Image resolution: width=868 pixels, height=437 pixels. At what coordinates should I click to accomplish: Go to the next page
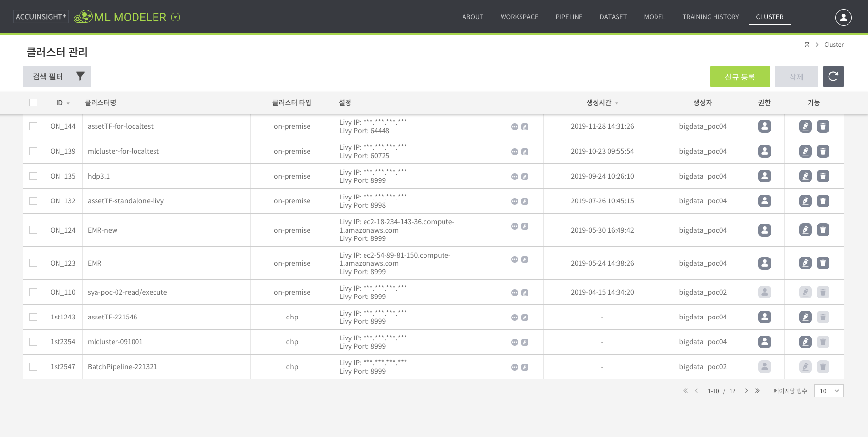click(x=746, y=391)
